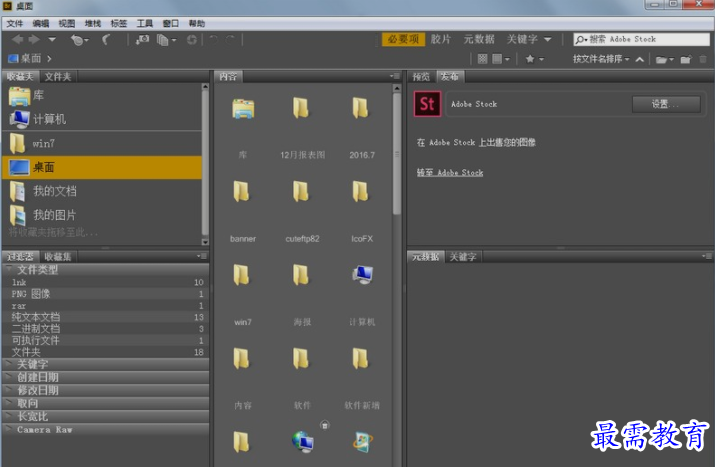Filter by lnk file type
Image resolution: width=715 pixels, height=467 pixels.
click(x=106, y=282)
